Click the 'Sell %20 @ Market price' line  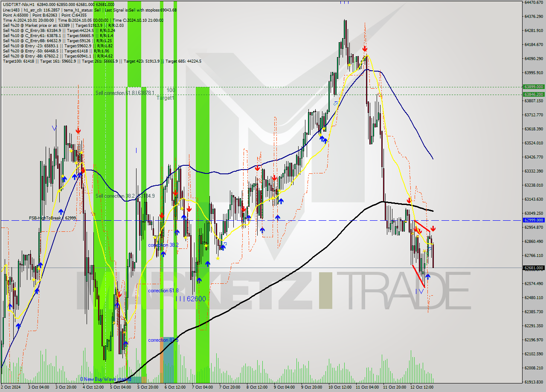pos(63,25)
